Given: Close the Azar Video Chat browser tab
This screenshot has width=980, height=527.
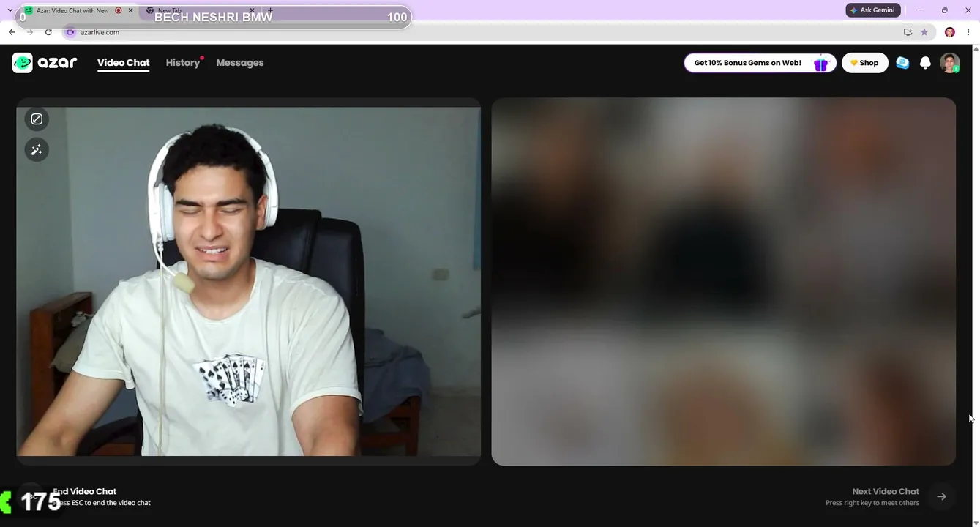Looking at the screenshot, I should (x=131, y=10).
